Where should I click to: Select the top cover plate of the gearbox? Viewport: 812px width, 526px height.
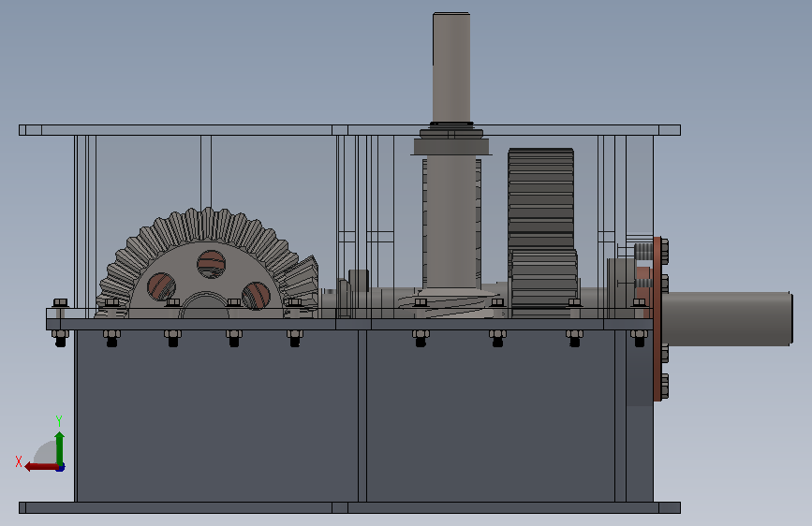(x=349, y=130)
